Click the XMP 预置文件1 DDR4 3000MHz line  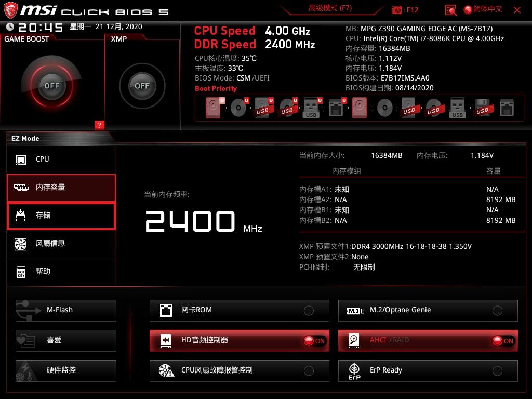point(385,246)
